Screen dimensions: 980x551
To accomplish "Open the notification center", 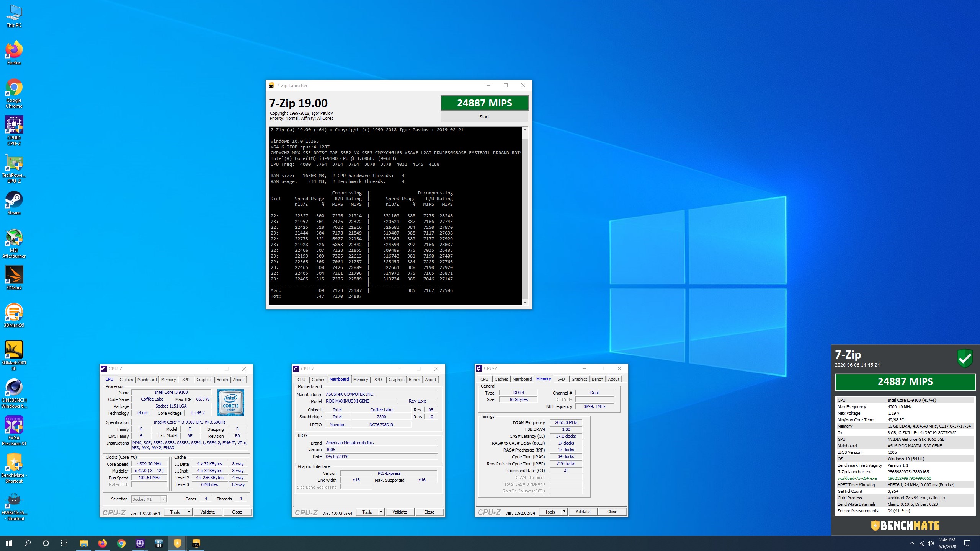I will [967, 543].
